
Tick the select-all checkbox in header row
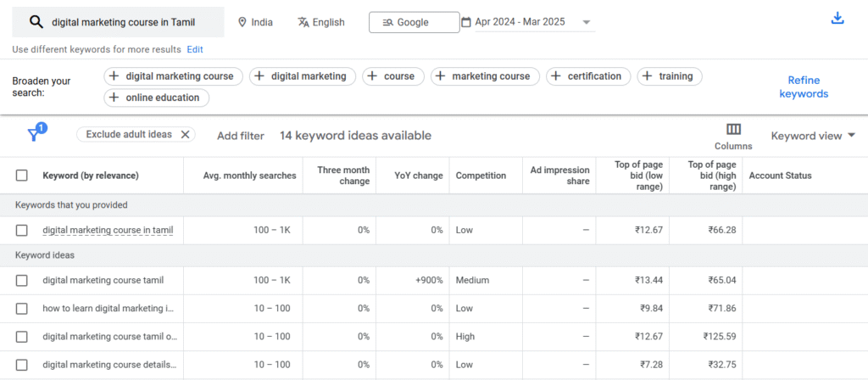[21, 176]
